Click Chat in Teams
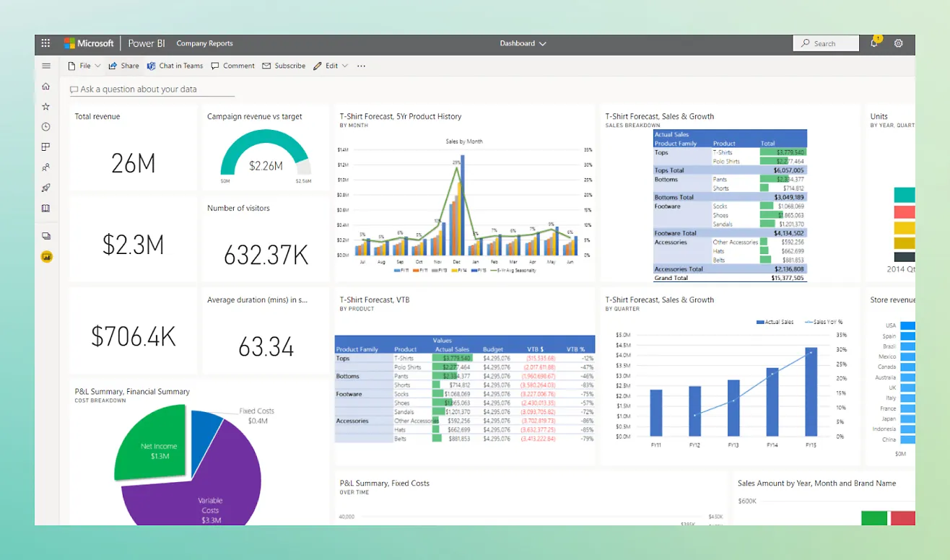The image size is (950, 560). 175,66
